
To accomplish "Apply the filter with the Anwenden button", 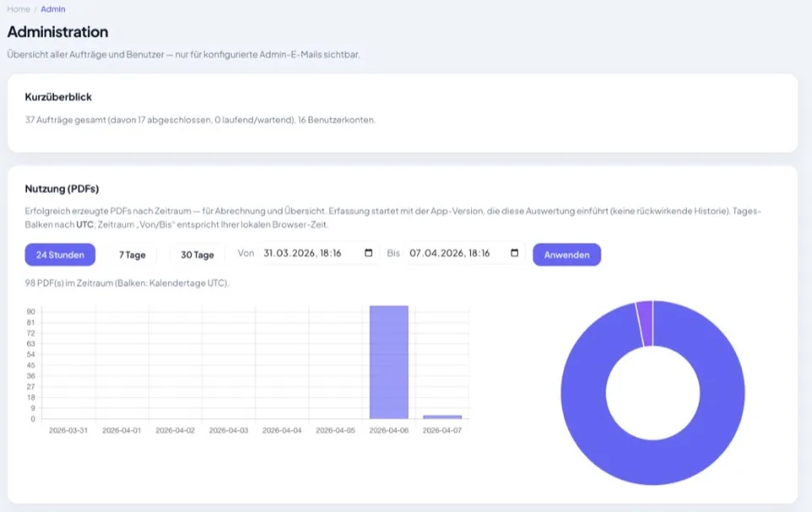I will 566,254.
